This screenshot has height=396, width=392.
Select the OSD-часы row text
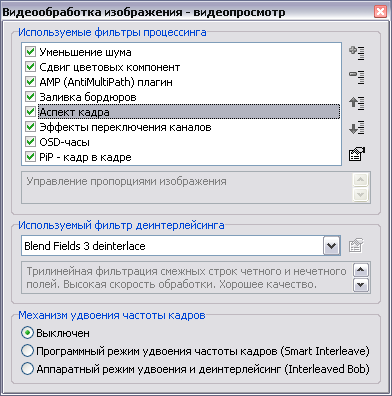[64, 142]
